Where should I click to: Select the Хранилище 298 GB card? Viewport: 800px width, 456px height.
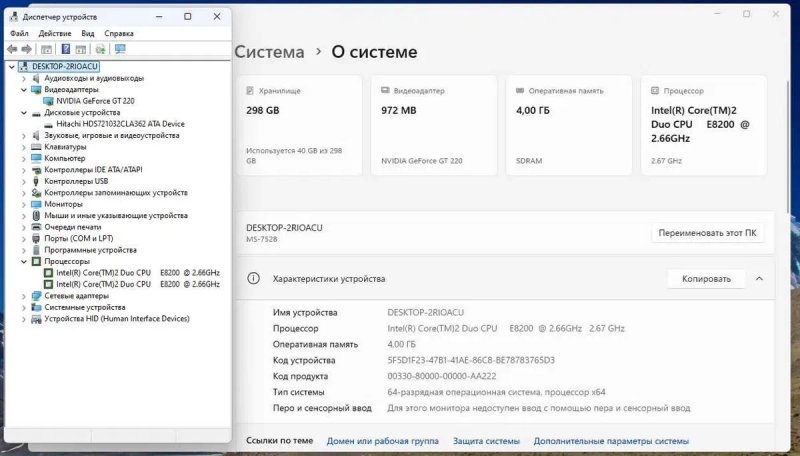tap(299, 125)
